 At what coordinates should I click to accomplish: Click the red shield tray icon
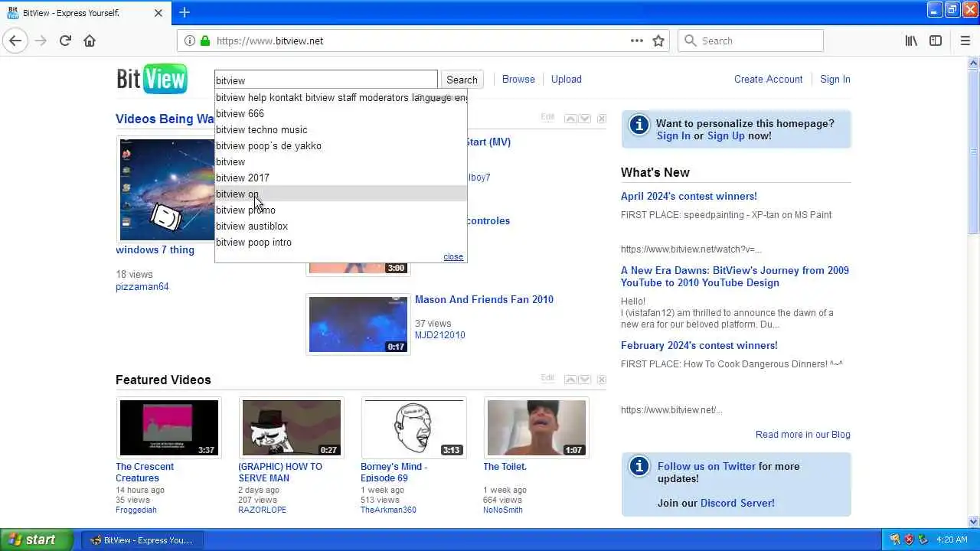[x=909, y=540]
